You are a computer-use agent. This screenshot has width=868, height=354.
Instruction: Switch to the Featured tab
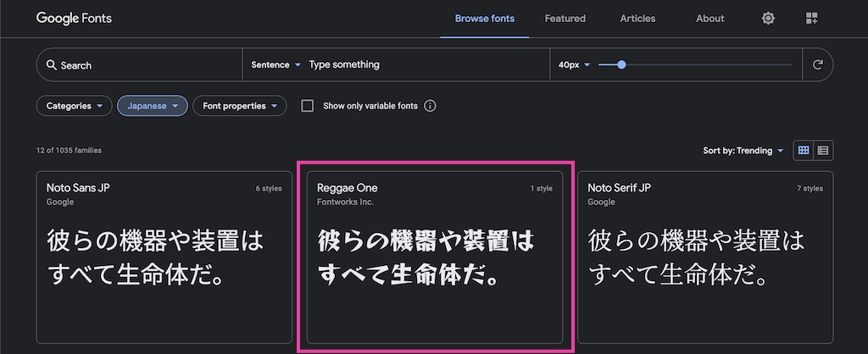click(x=565, y=19)
